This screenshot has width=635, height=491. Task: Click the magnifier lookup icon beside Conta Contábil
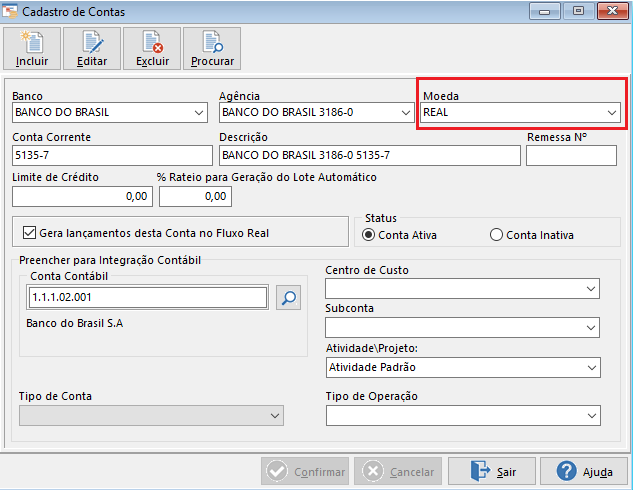288,298
